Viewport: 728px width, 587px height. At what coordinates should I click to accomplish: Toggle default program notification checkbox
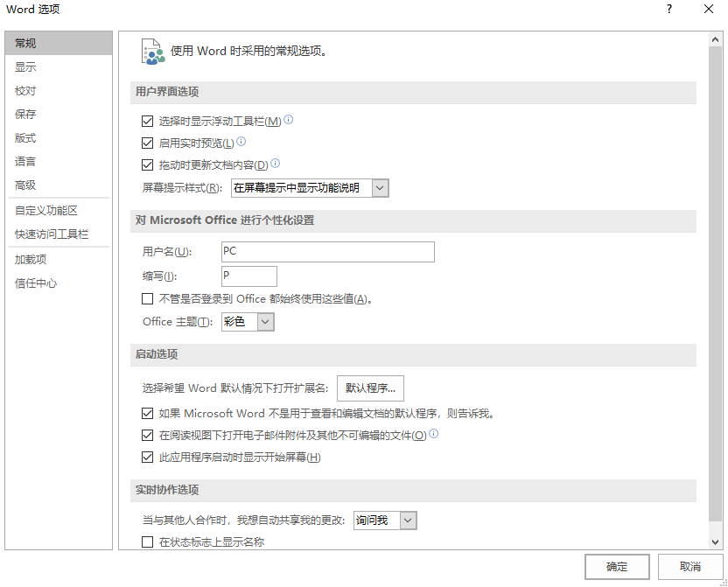pos(147,413)
